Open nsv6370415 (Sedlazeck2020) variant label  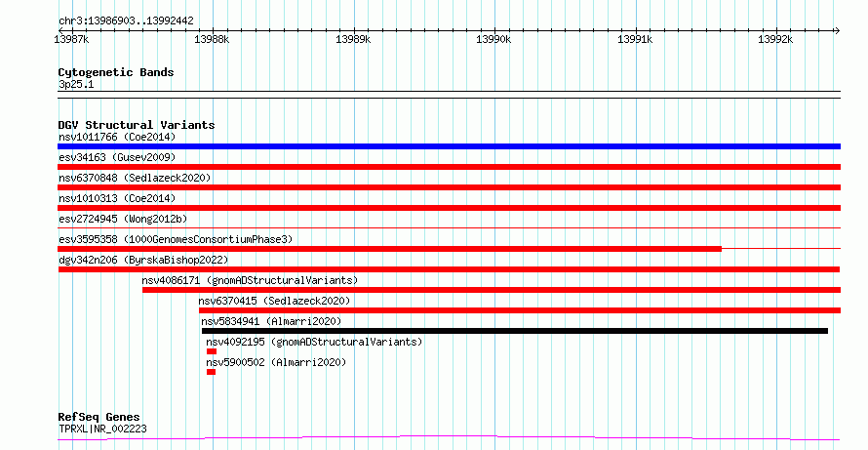(275, 301)
